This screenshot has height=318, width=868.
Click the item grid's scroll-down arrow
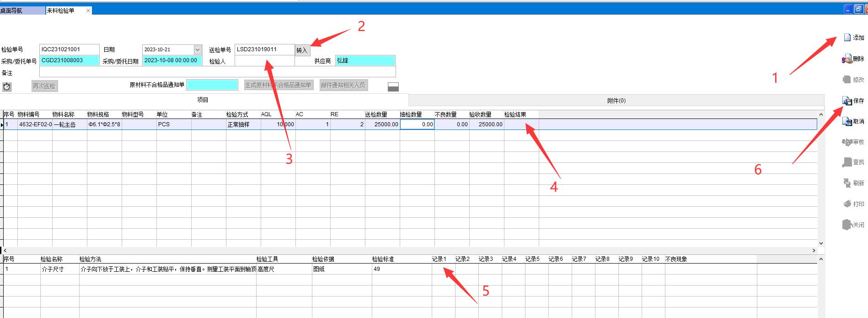point(821,243)
